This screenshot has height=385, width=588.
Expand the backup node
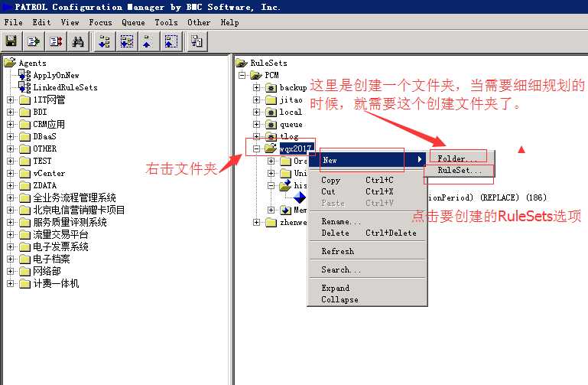click(x=256, y=88)
